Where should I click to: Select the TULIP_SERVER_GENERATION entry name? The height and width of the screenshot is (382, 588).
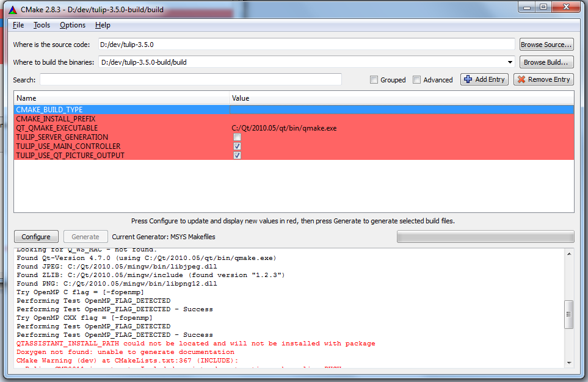pyautogui.click(x=62, y=137)
